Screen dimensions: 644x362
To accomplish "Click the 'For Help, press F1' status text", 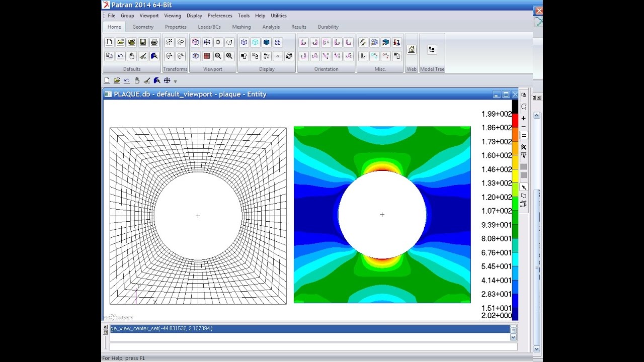I will click(x=124, y=358).
